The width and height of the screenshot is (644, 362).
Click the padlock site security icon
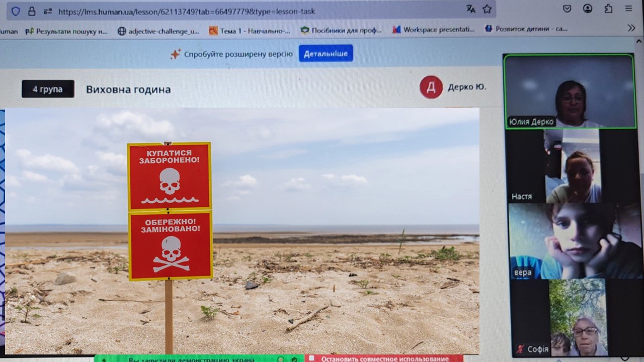pos(32,11)
